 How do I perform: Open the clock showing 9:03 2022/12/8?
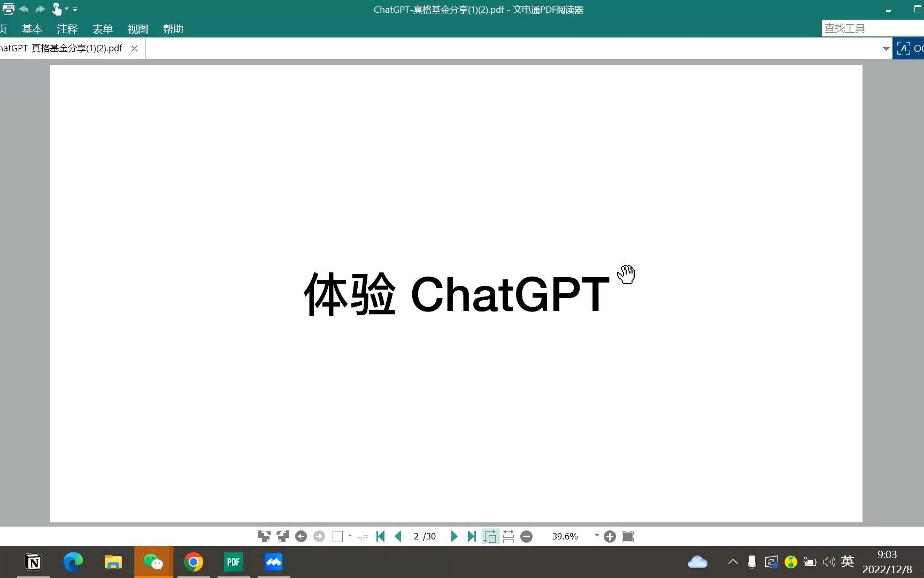pyautogui.click(x=887, y=562)
